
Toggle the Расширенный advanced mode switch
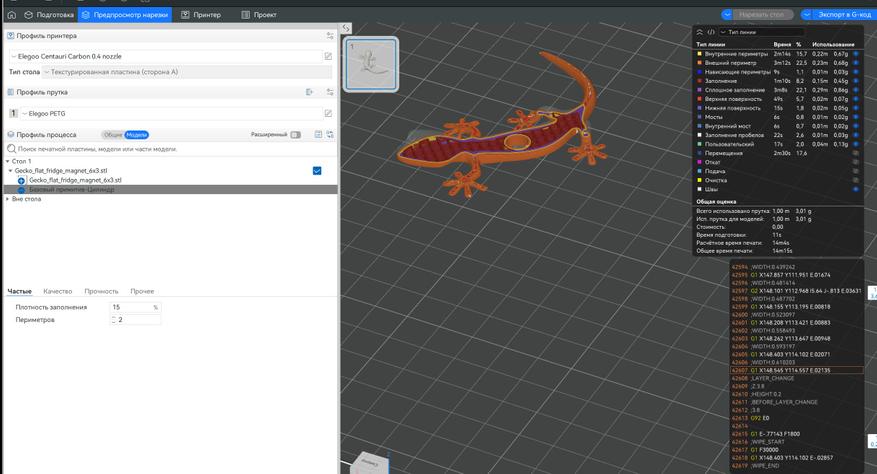[x=295, y=134]
